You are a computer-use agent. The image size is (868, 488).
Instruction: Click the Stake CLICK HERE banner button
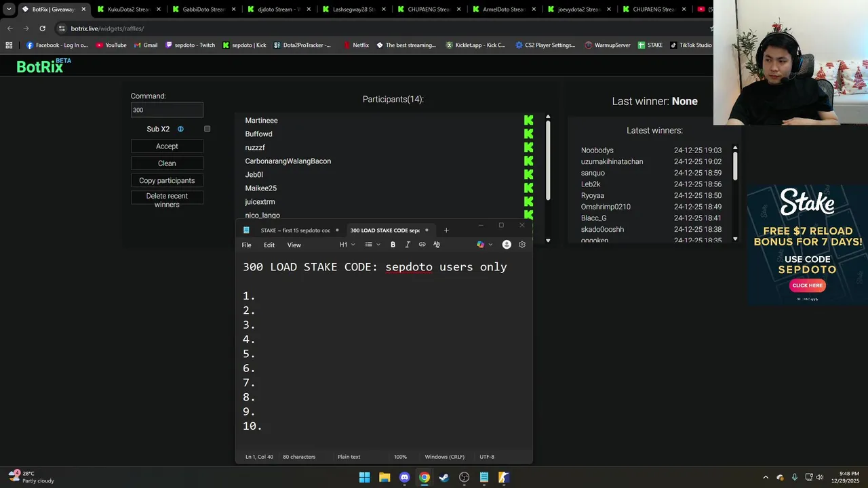pyautogui.click(x=808, y=285)
